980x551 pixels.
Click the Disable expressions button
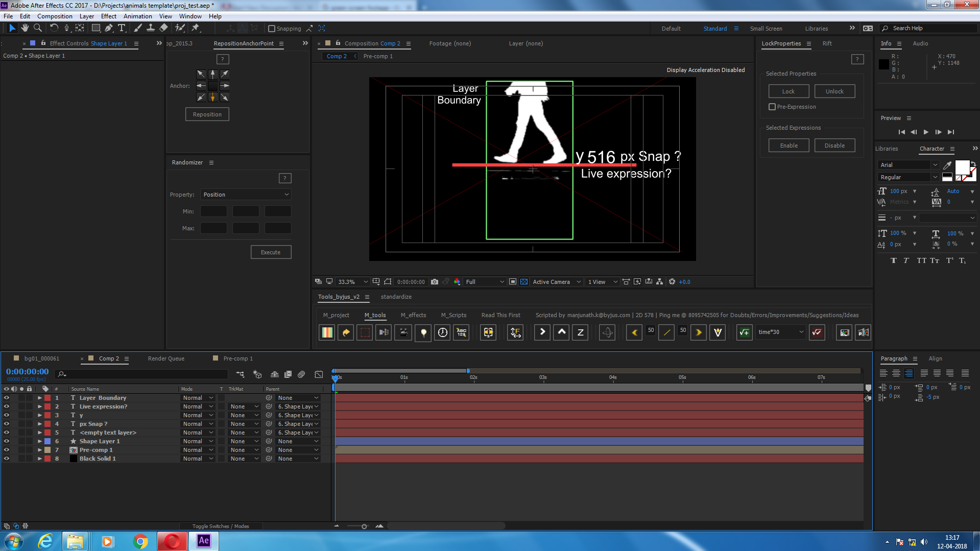coord(834,146)
